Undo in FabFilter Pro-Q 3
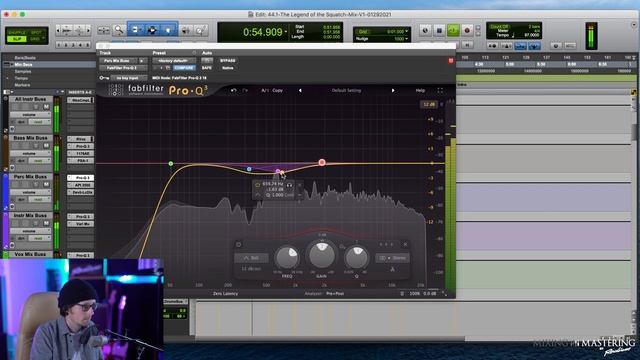 coord(233,90)
